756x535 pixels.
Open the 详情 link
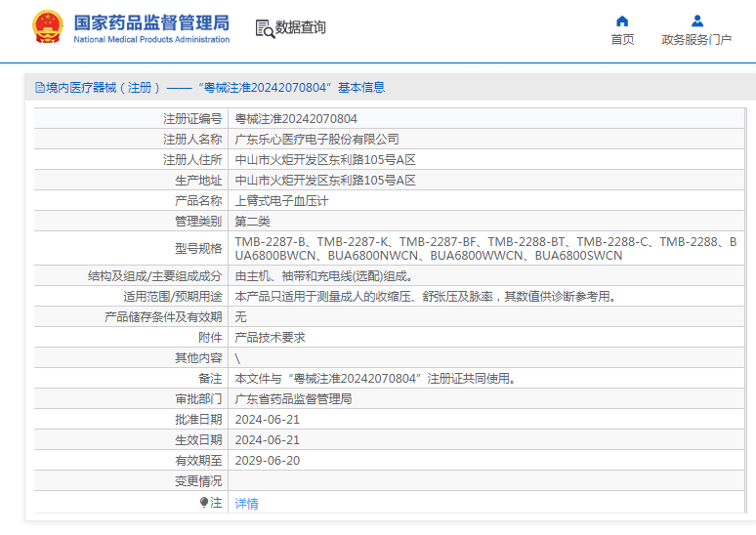pos(246,504)
